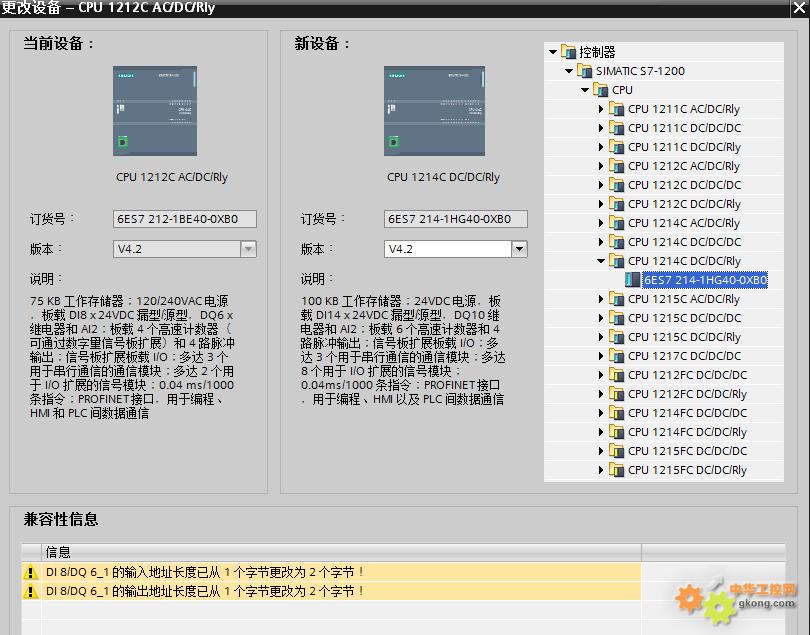This screenshot has height=635, width=810.
Task: Click the CPU 1215FC DC/DC/Rly folder icon
Action: click(x=616, y=470)
